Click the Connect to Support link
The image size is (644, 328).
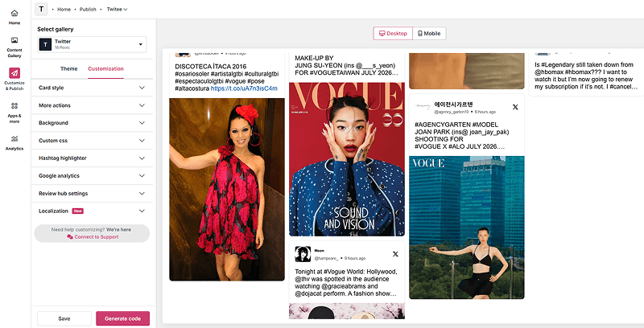coord(93,237)
